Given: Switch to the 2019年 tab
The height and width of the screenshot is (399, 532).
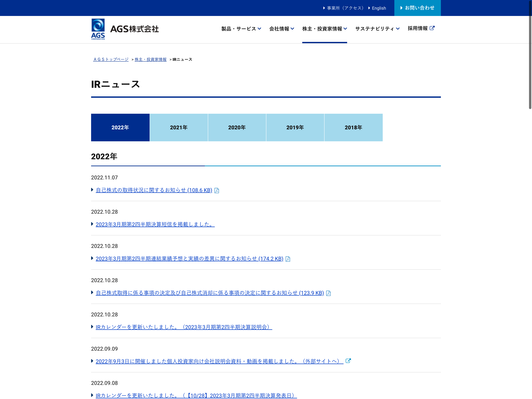Looking at the screenshot, I should click(295, 128).
